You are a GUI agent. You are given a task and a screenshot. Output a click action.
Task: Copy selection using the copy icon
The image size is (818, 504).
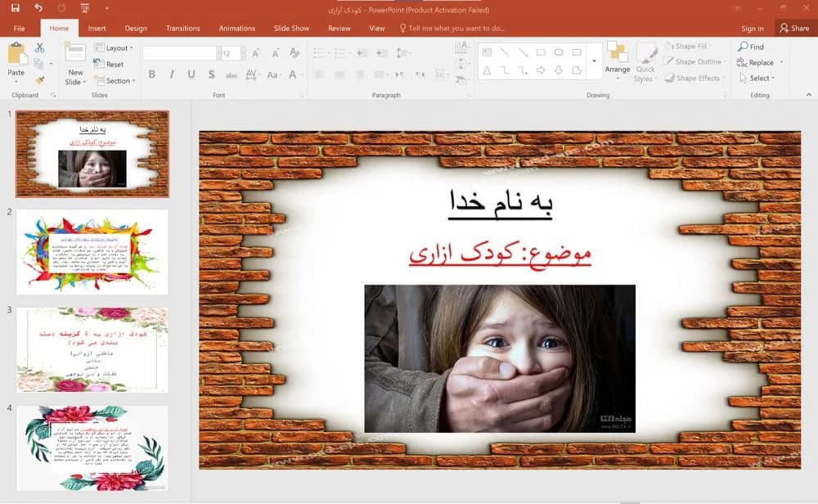38,64
